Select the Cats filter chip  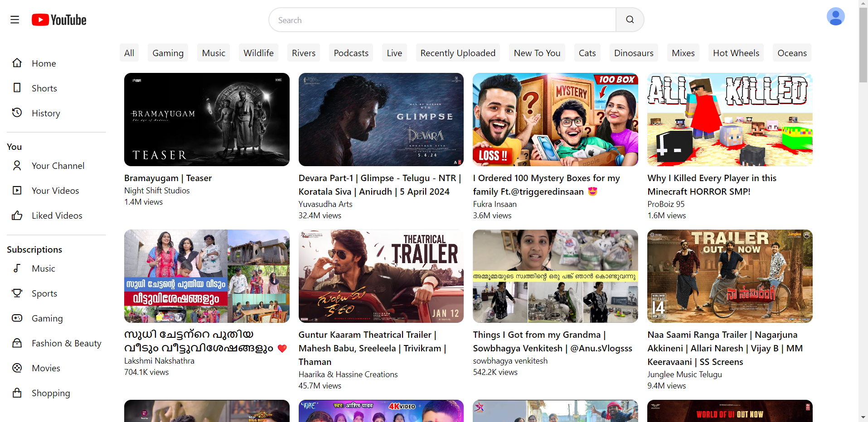(587, 53)
